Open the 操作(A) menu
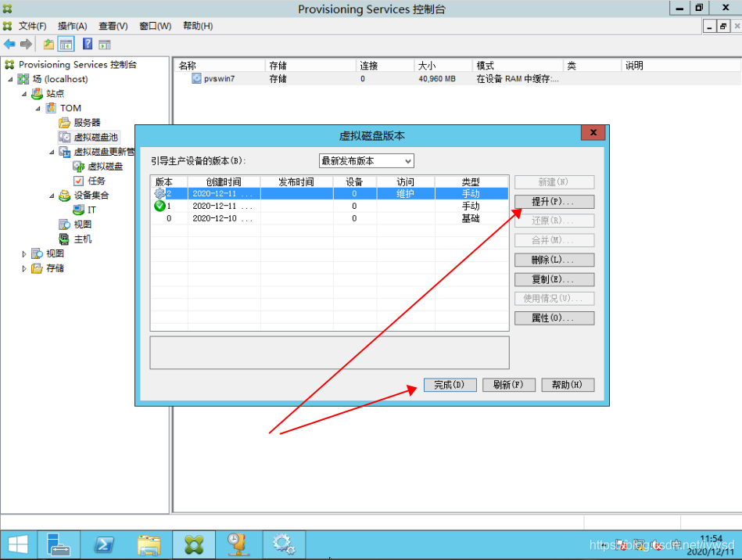 (72, 26)
